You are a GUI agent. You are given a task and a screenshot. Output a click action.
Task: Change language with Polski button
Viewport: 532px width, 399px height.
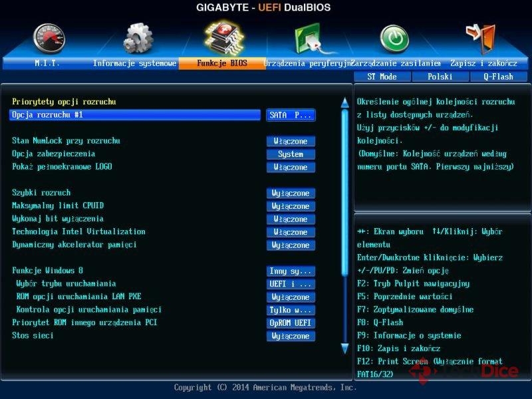pyautogui.click(x=440, y=76)
